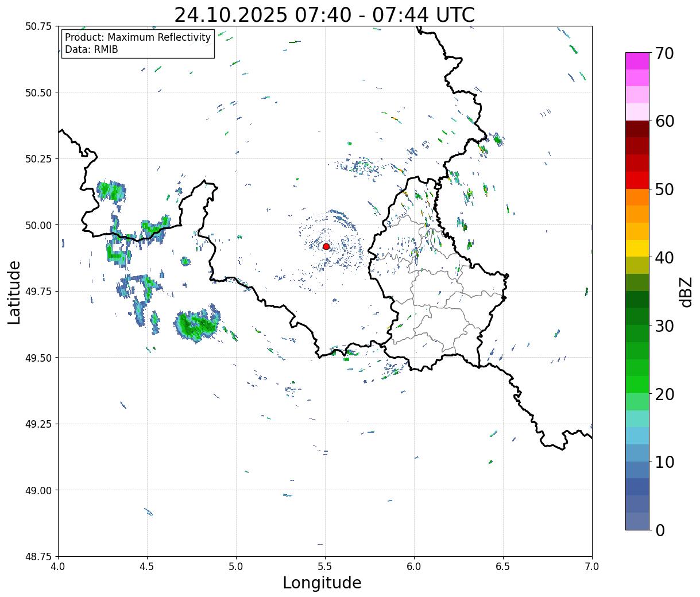Click the colorbar tick label 70
This screenshot has height=597, width=700.
[x=664, y=53]
